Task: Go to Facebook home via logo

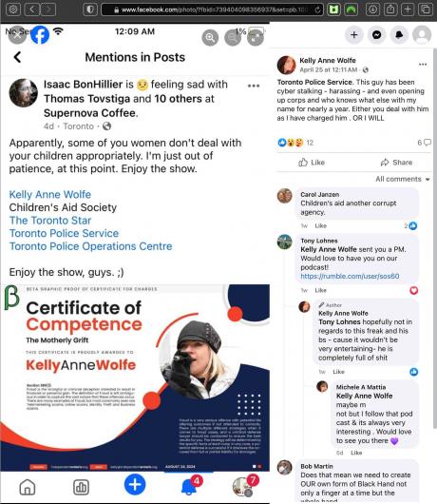Action: (40, 35)
